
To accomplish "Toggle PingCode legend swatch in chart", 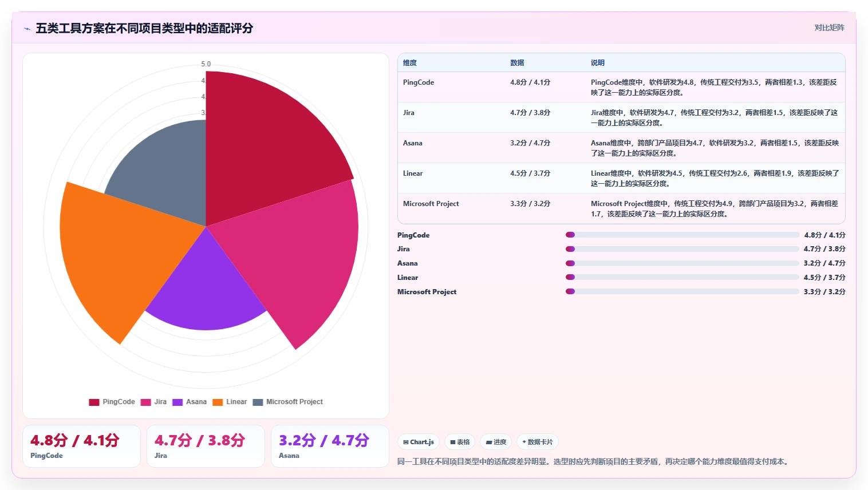I will (94, 402).
